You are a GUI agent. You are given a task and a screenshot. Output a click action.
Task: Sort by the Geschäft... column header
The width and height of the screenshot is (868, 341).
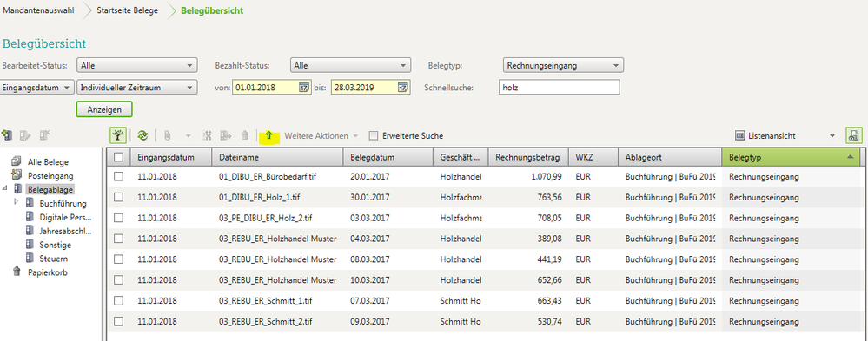(461, 157)
